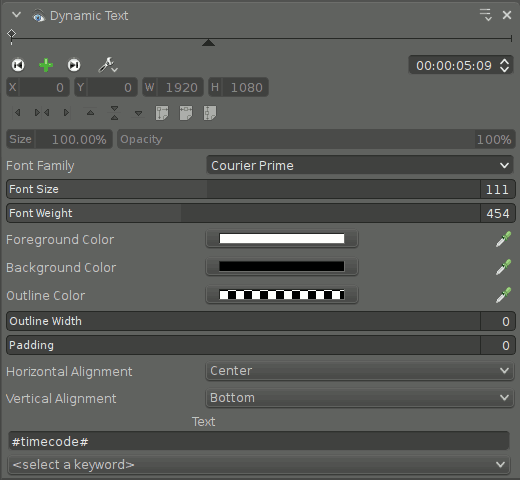This screenshot has height=480, width=520.
Task: Center vertically alignment icon
Action: (x=114, y=113)
